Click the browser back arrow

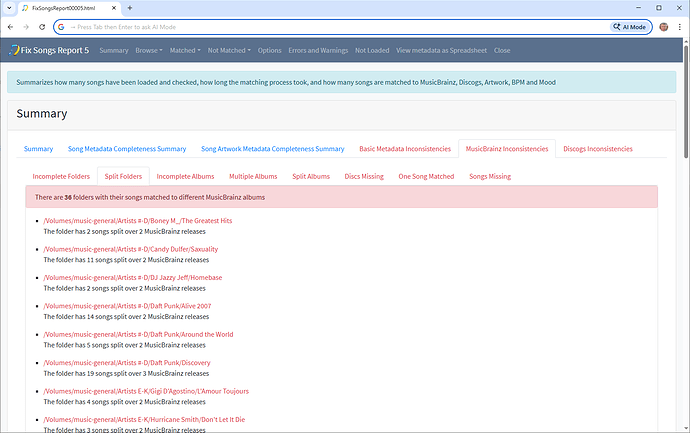12,27
